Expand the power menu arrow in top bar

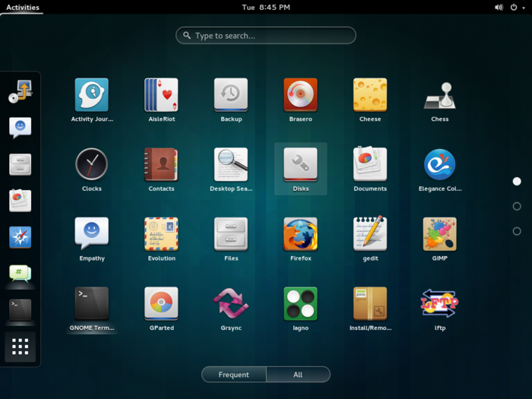(524, 8)
